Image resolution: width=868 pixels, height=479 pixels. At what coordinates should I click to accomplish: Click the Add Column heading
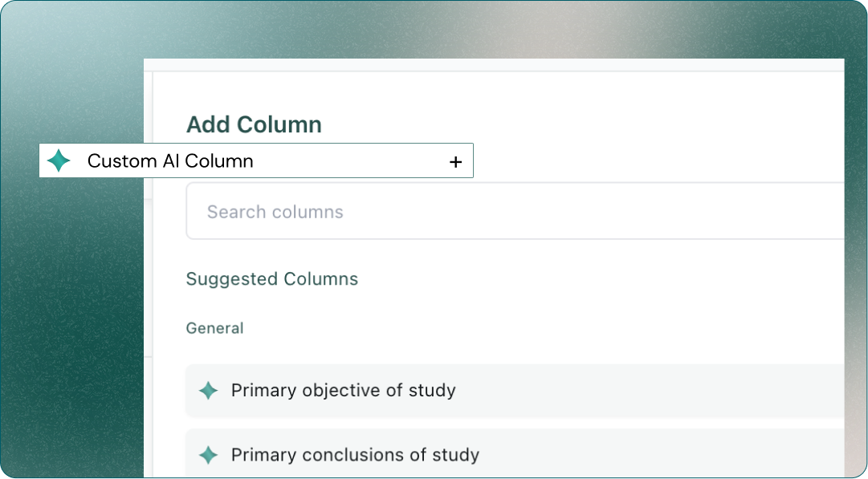tap(255, 124)
